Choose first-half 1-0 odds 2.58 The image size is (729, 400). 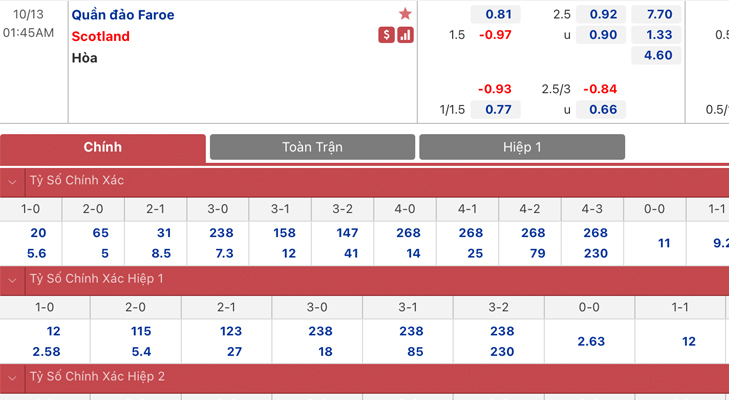(46, 352)
